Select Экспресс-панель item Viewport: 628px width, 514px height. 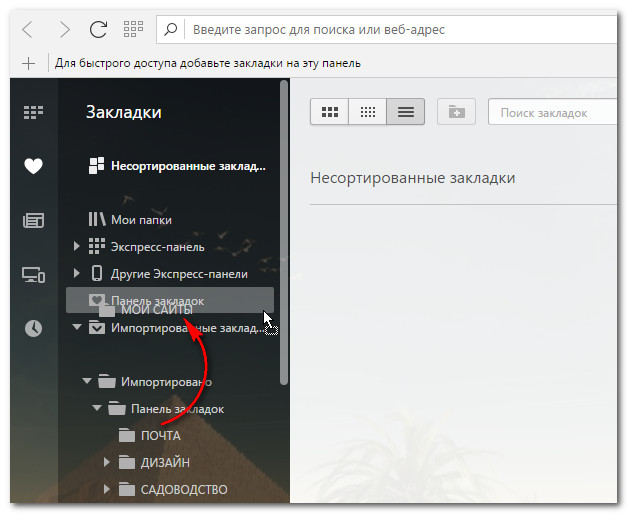click(x=147, y=246)
